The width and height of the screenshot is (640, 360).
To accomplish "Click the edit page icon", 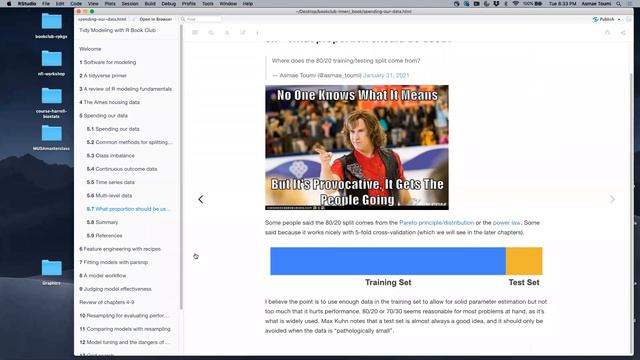I will (x=243, y=33).
